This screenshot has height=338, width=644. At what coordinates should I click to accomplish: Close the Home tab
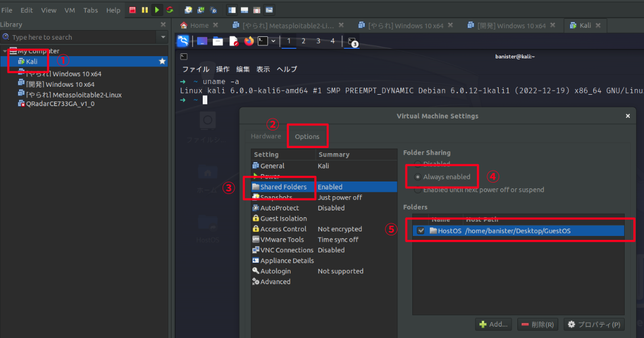[216, 25]
